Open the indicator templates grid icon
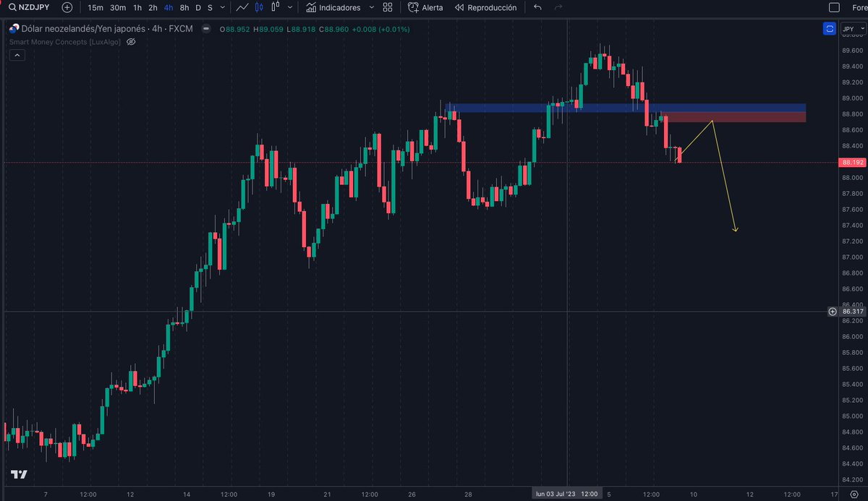This screenshot has width=868, height=501. click(388, 7)
